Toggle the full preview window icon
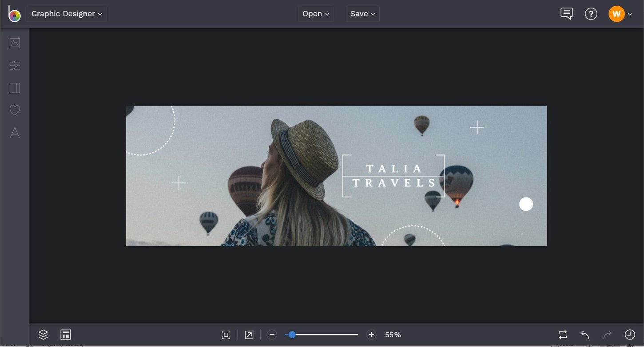The height and width of the screenshot is (347, 644). point(249,335)
